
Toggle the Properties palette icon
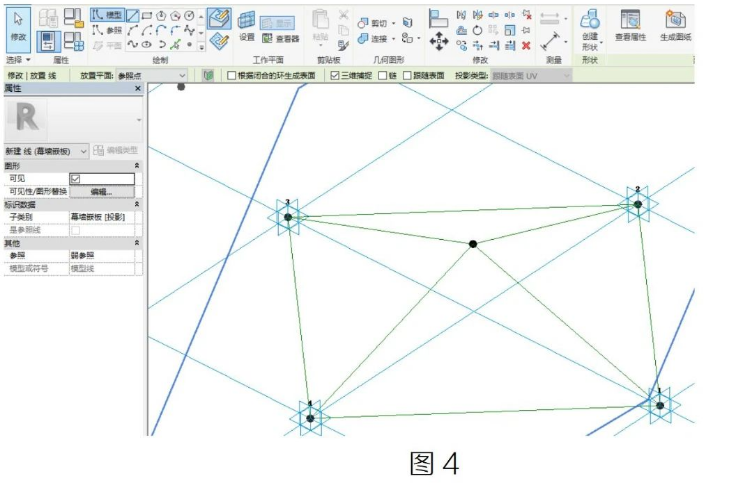pos(49,41)
